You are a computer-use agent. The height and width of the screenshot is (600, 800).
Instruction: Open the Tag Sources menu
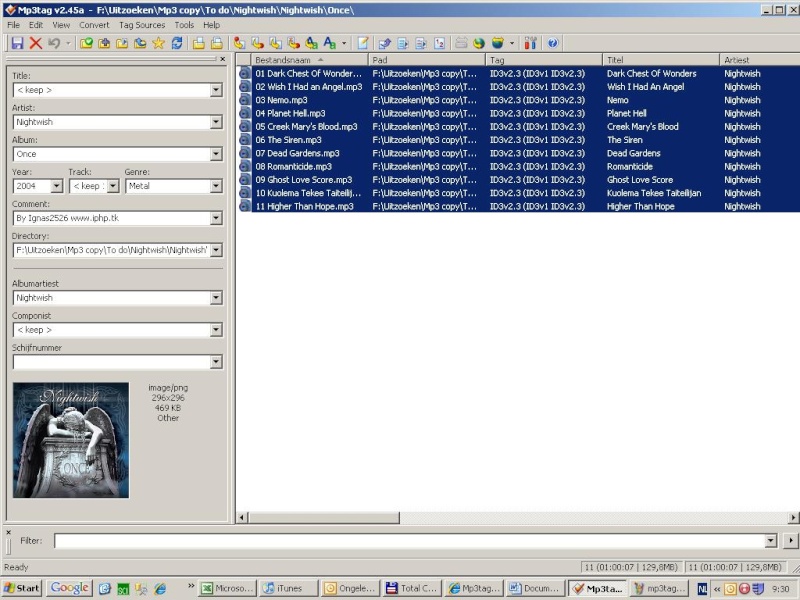142,25
